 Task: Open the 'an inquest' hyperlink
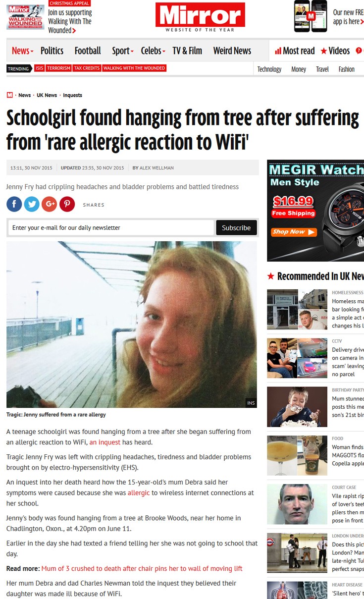[105, 442]
